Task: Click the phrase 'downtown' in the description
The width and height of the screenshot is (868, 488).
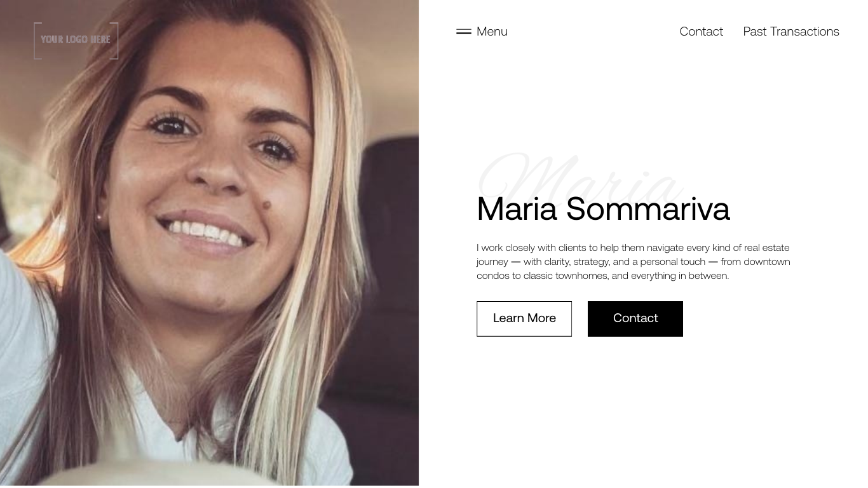Action: 767,261
